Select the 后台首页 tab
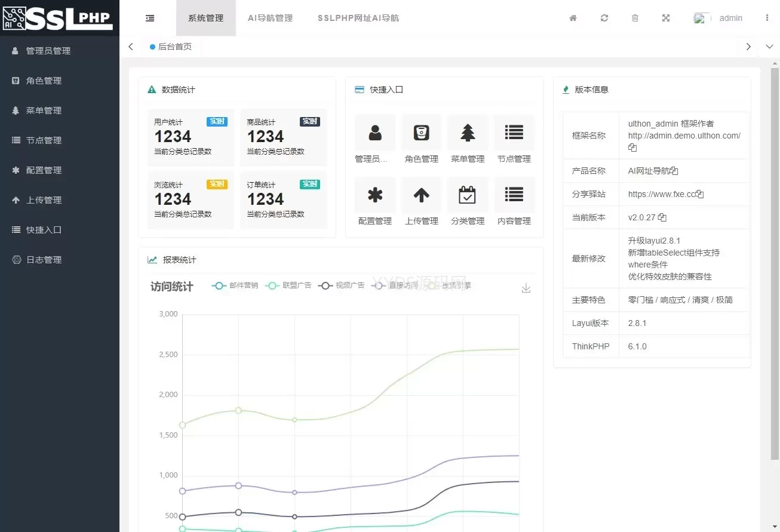 (x=174, y=47)
